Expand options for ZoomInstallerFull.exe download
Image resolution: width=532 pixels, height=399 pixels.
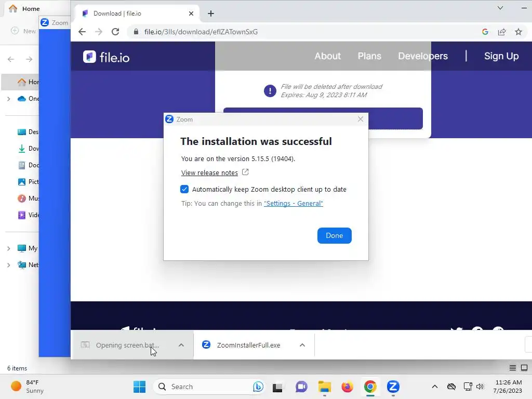(x=302, y=345)
